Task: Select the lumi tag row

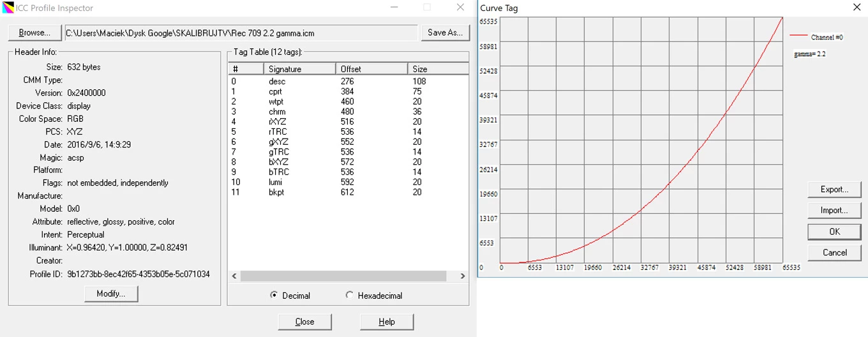Action: (x=348, y=183)
